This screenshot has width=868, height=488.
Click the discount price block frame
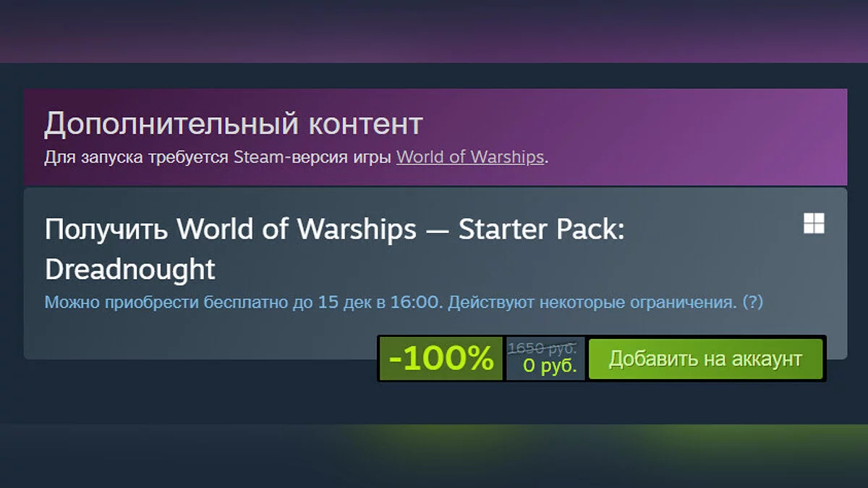601,359
